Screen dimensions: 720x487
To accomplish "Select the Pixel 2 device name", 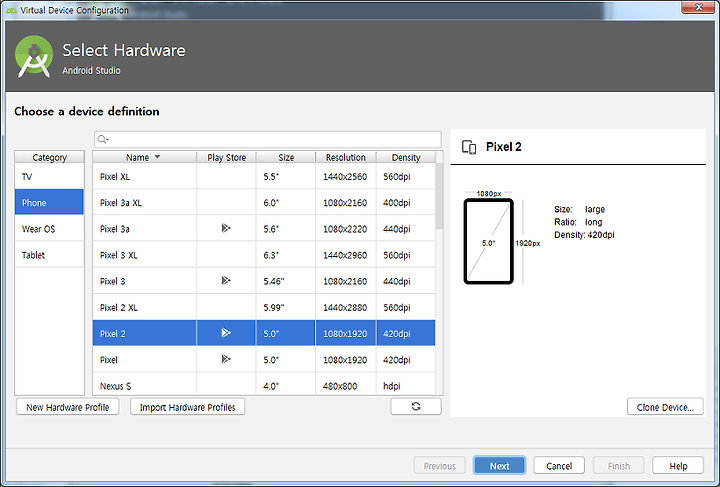I will [x=112, y=334].
